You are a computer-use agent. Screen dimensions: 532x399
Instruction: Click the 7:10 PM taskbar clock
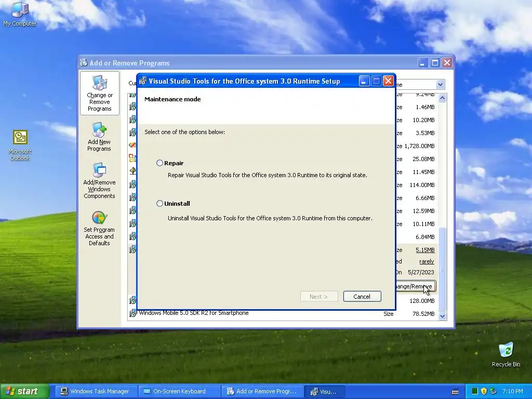click(513, 391)
